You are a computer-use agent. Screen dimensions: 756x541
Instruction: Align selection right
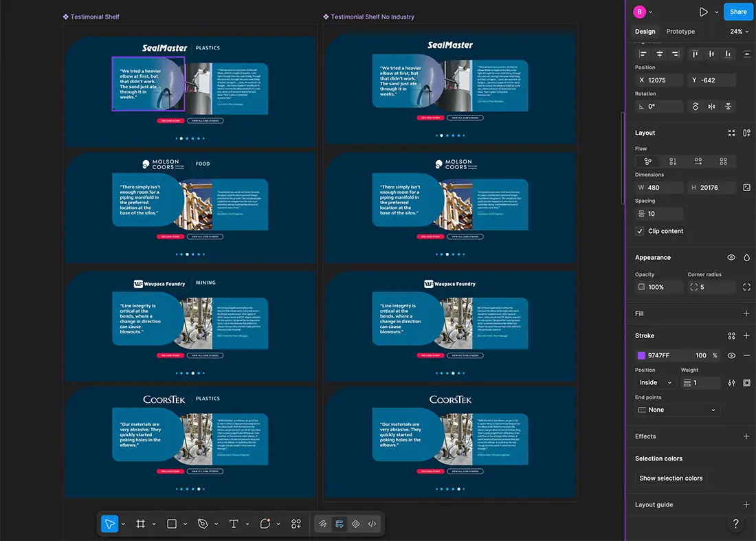click(676, 54)
